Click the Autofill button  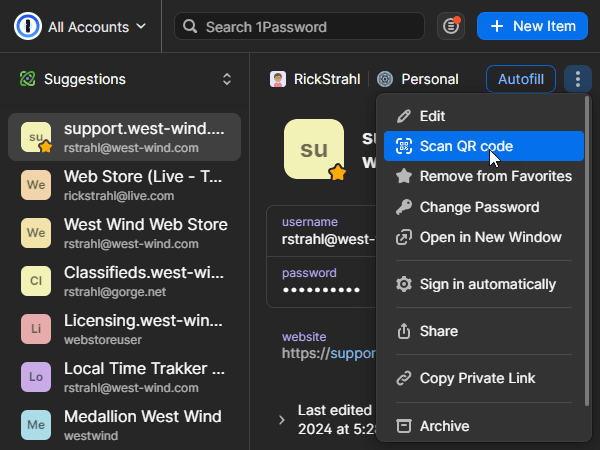click(x=521, y=79)
